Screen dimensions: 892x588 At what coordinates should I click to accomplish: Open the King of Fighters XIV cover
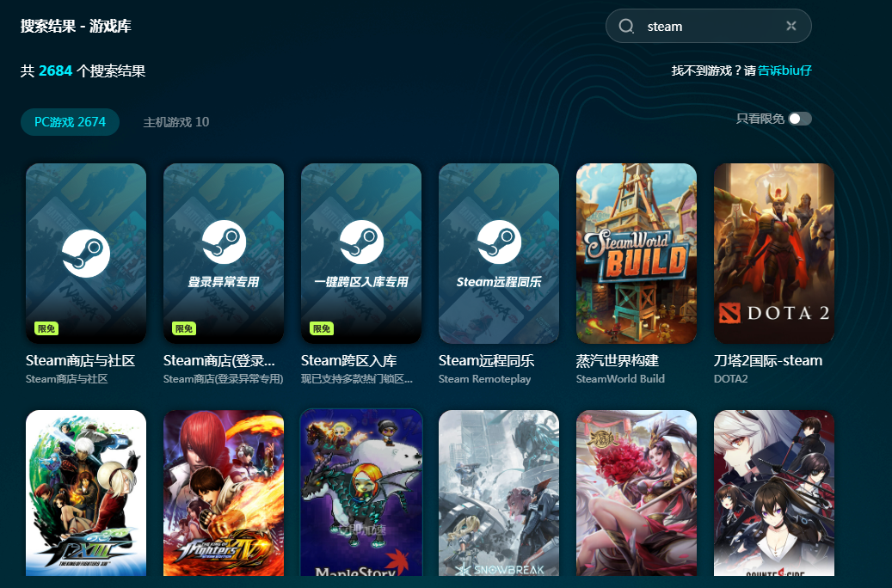click(x=224, y=493)
